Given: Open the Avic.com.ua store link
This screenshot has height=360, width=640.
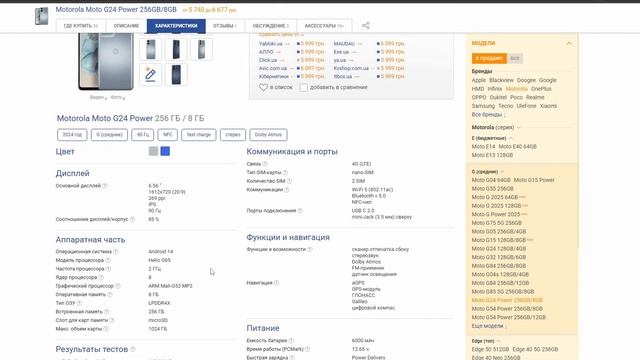Looking at the screenshot, I should point(273,68).
